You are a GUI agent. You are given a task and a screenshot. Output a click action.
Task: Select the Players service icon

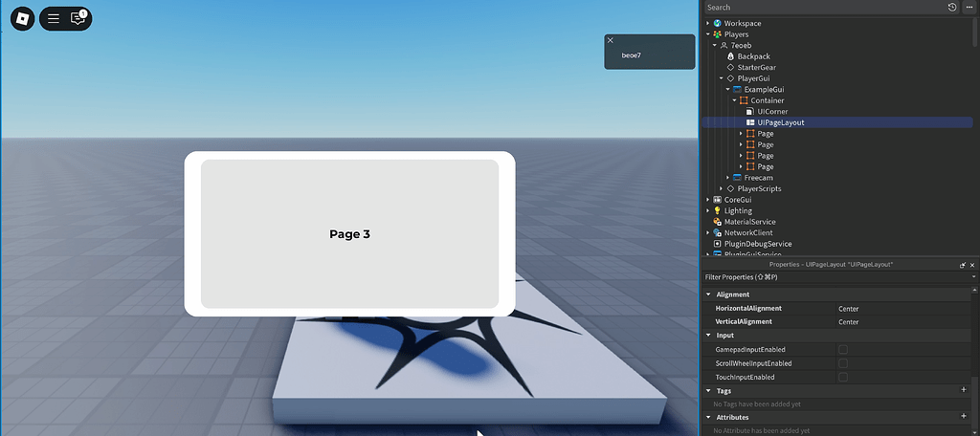[x=718, y=34]
